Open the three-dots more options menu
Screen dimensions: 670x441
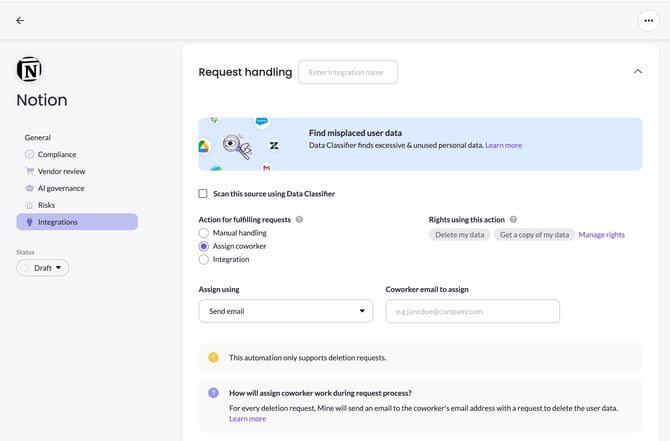pos(648,21)
